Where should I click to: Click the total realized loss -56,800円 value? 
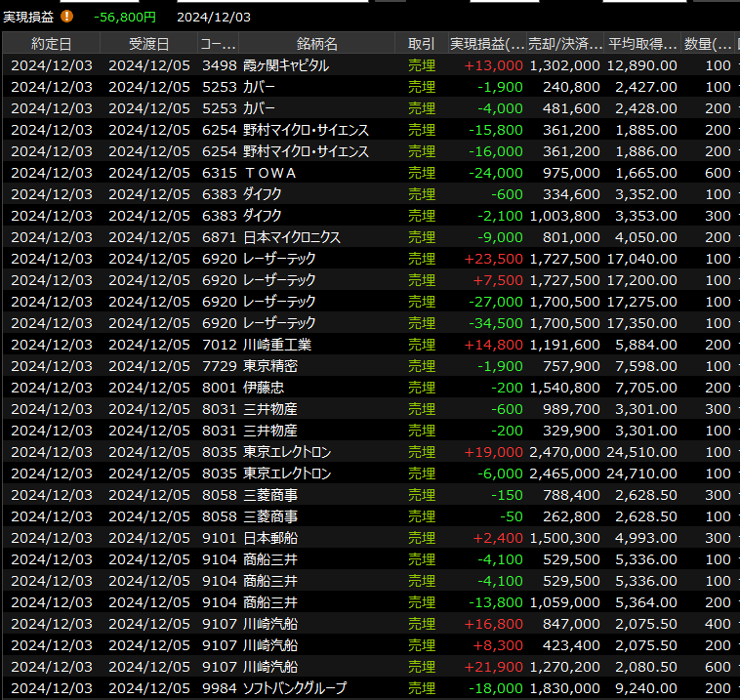point(124,17)
